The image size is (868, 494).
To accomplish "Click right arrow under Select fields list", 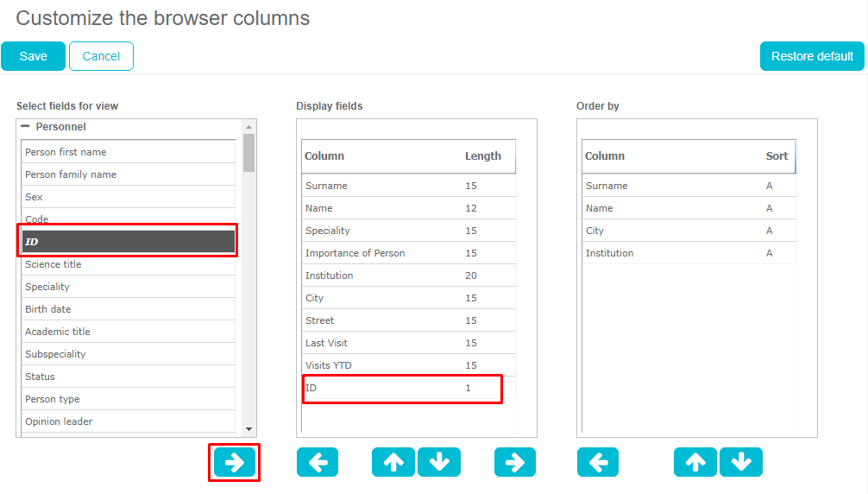I will 234,462.
